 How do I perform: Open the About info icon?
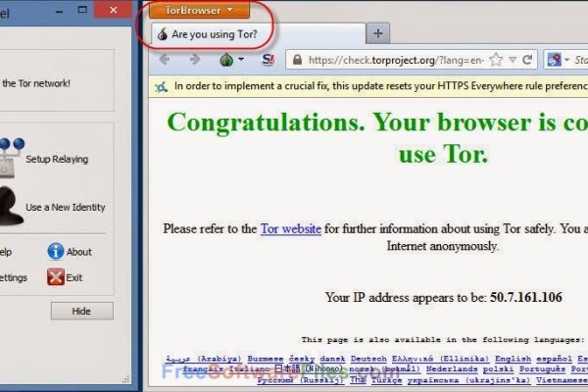pos(56,252)
